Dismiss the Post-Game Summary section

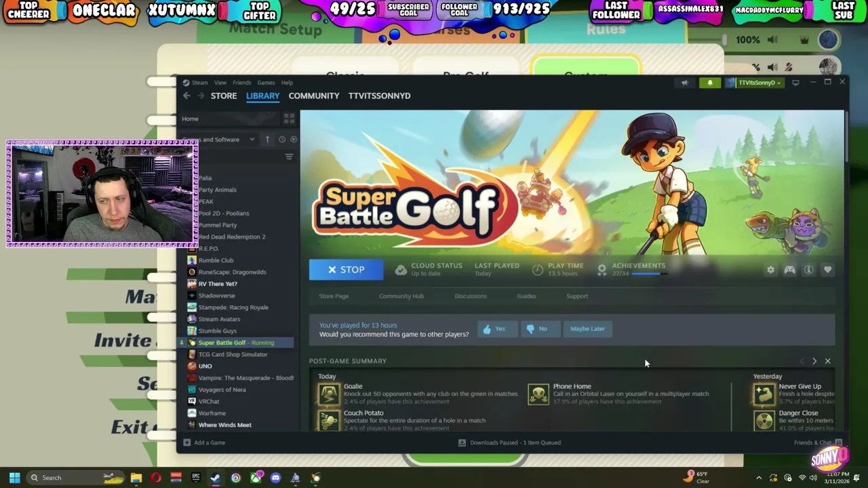827,361
